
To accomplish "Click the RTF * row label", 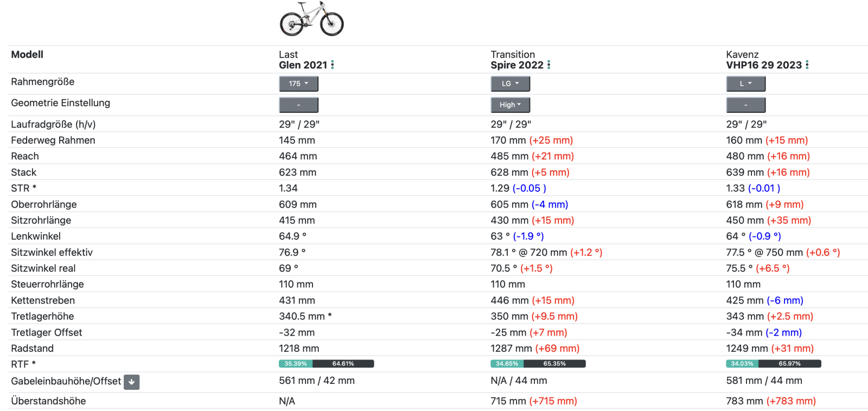I will tap(23, 364).
